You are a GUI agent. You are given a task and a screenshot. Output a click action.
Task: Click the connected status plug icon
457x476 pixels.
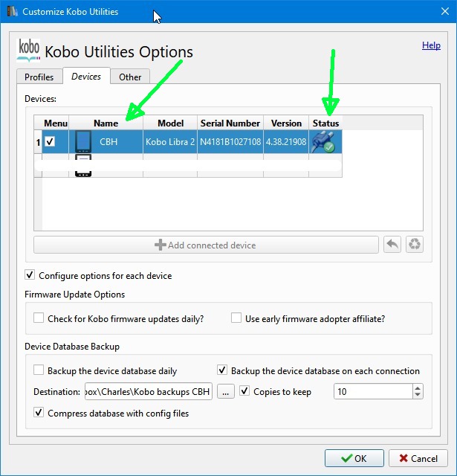323,141
